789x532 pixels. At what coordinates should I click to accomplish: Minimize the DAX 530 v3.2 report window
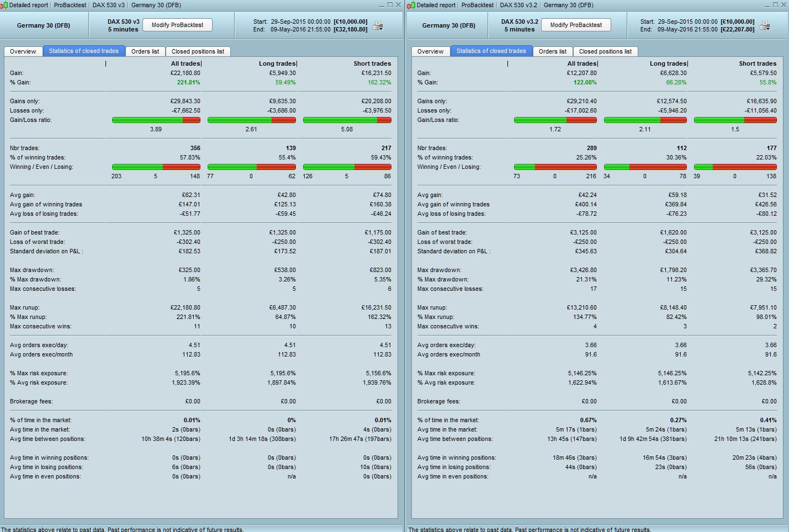[766, 5]
